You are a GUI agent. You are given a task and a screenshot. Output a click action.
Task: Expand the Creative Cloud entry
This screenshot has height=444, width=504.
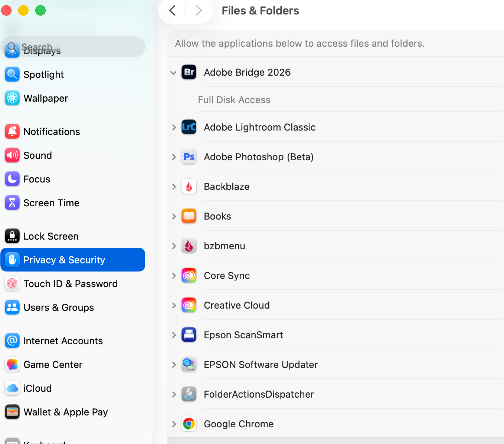tap(174, 305)
